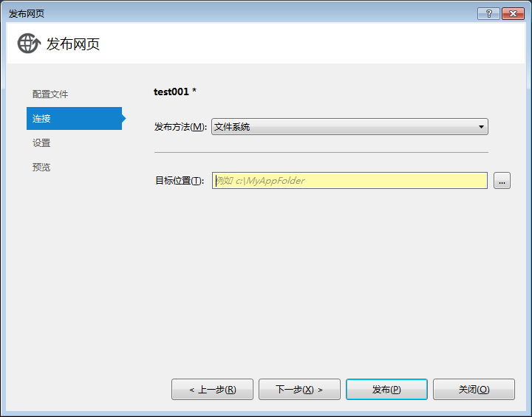Browse for folder with the ... button
The image size is (532, 417).
click(x=502, y=180)
